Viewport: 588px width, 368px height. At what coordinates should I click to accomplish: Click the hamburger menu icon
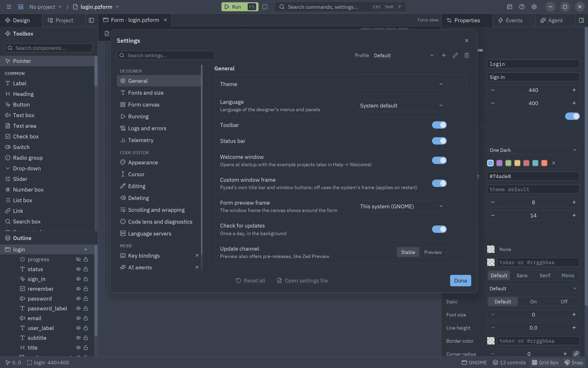(x=9, y=7)
